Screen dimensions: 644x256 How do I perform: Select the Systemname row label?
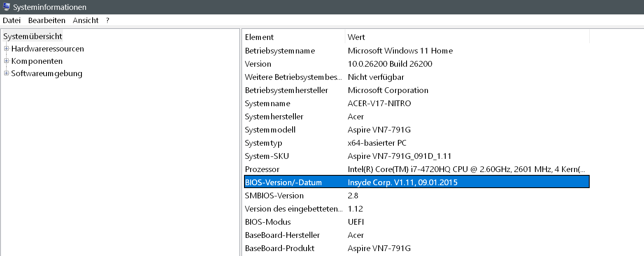click(267, 103)
